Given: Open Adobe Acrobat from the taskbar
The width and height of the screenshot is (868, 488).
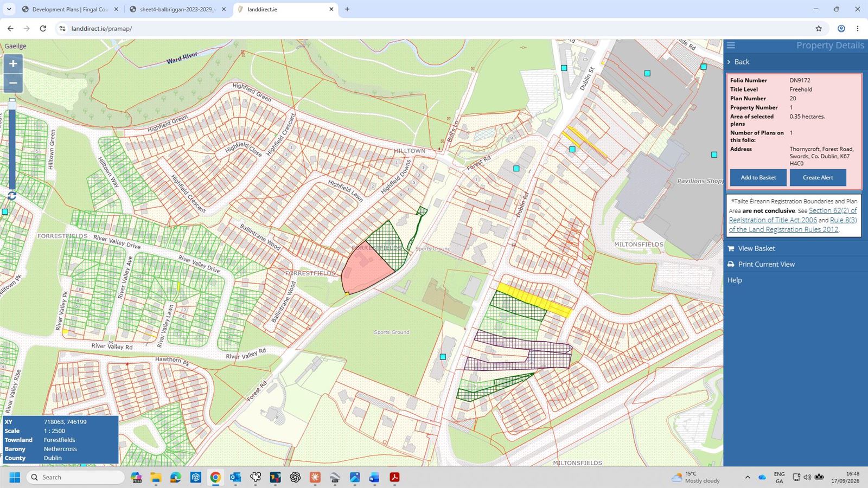Looking at the screenshot, I should (x=394, y=477).
